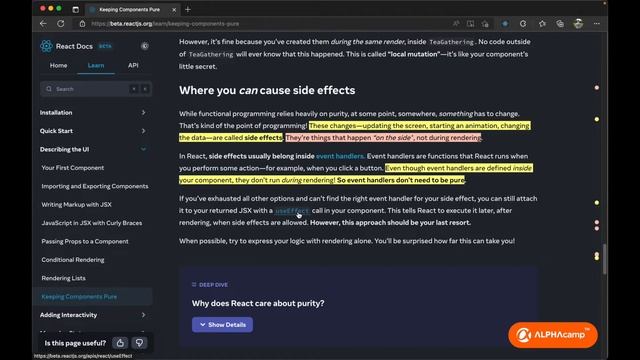This screenshot has height=360, width=640.
Task: Click thumbs down feedback button
Action: pyautogui.click(x=139, y=343)
